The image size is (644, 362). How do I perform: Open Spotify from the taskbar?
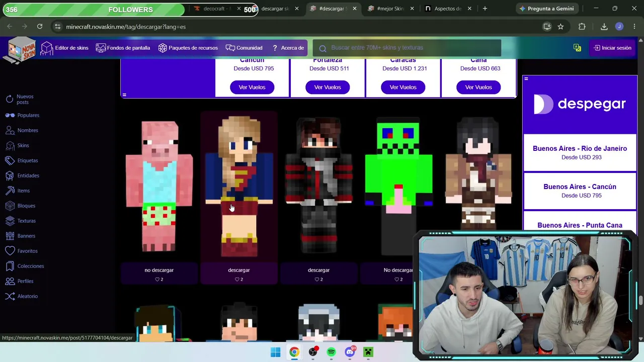[331, 352]
